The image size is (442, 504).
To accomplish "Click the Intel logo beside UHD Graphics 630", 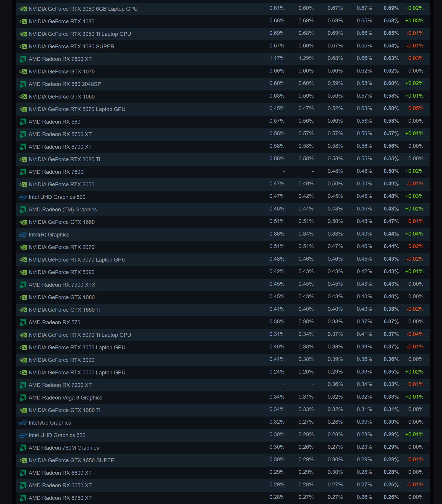I will tap(23, 435).
